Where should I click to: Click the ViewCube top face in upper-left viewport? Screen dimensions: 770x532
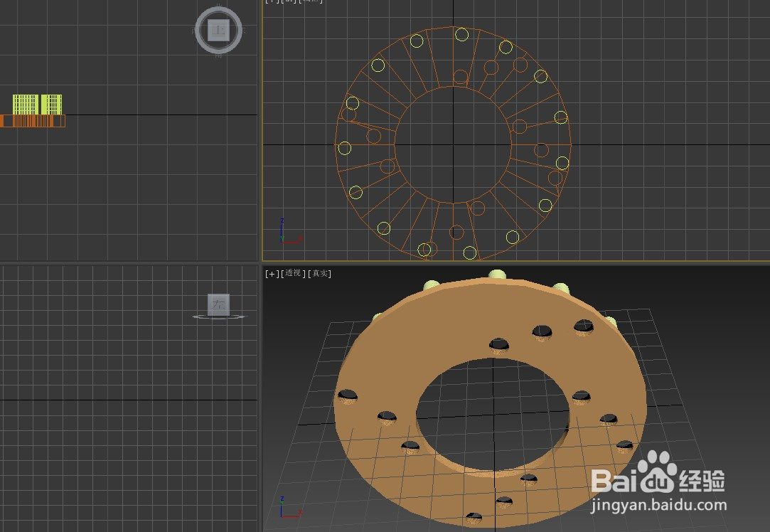click(218, 31)
